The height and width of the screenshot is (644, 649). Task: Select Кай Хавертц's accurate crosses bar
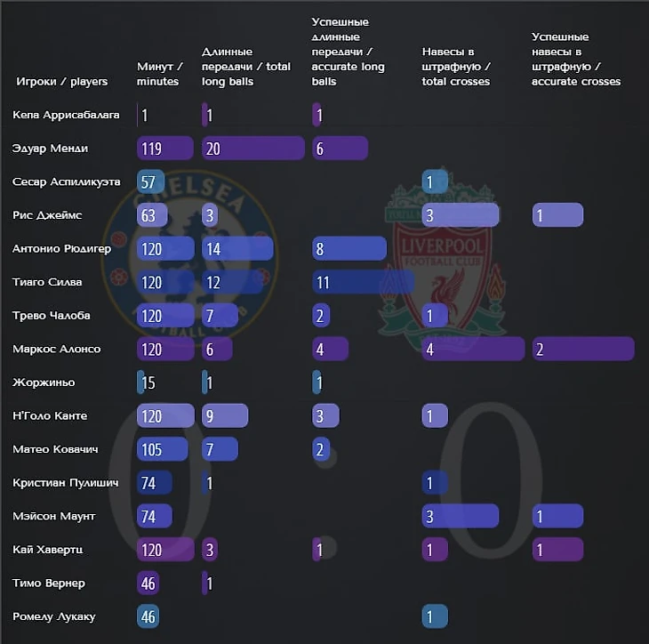(x=558, y=550)
